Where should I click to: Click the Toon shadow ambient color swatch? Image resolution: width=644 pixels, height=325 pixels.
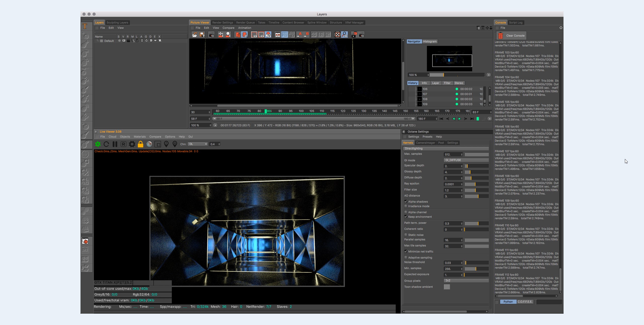(x=447, y=287)
